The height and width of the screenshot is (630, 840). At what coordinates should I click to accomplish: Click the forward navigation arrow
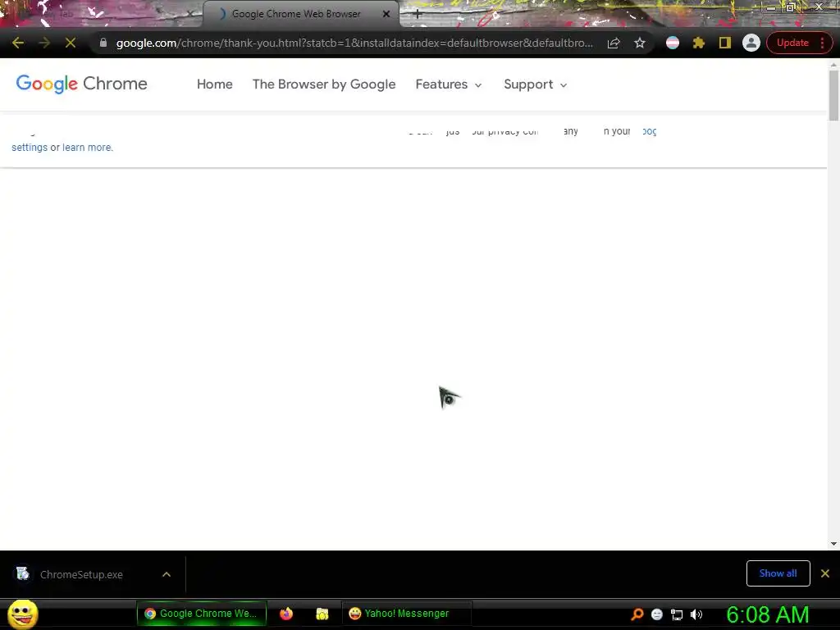click(44, 43)
